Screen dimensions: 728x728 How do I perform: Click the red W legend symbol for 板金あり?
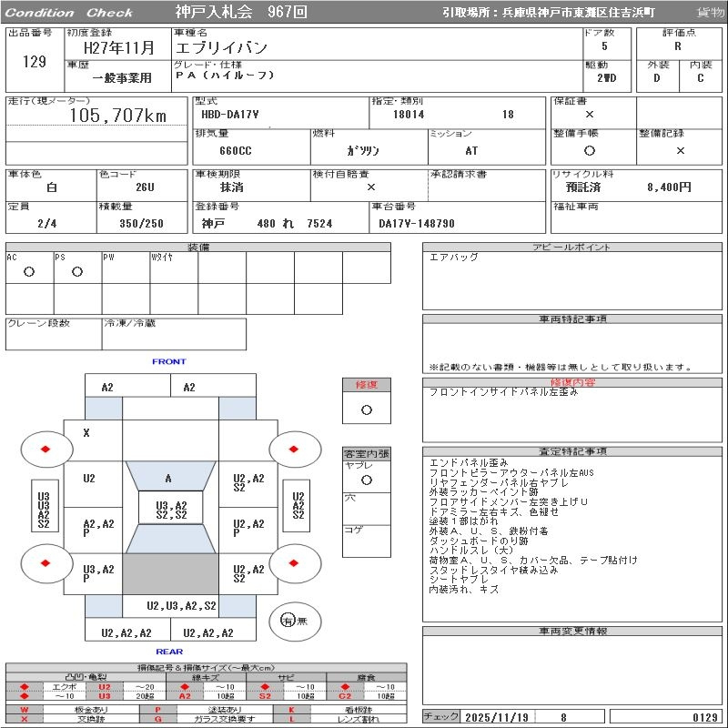(25, 709)
